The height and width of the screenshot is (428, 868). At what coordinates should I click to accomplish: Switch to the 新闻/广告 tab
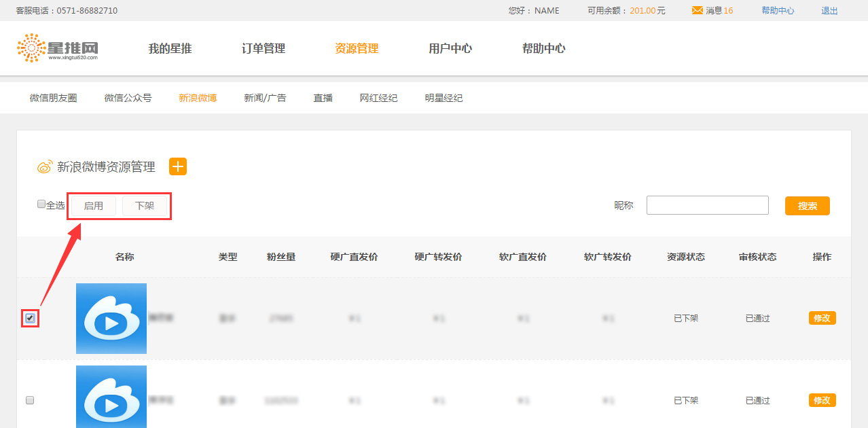(265, 98)
